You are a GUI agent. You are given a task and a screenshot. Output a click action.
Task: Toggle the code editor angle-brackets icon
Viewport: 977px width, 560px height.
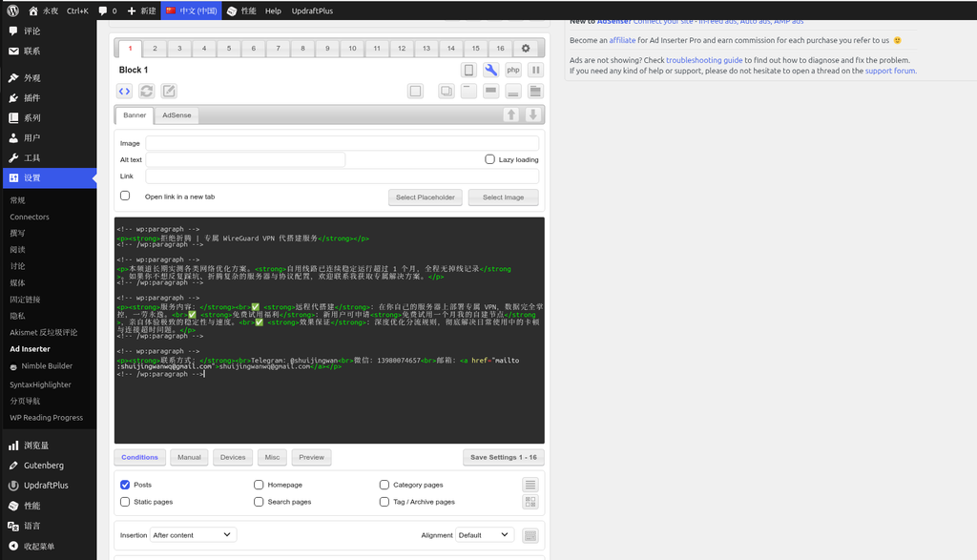click(125, 91)
